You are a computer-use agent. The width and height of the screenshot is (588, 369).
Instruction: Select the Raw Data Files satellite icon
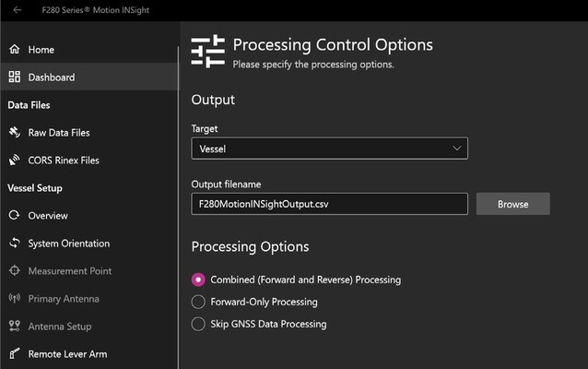(x=14, y=133)
